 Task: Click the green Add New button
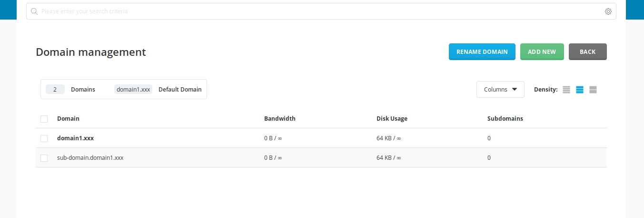pyautogui.click(x=542, y=52)
